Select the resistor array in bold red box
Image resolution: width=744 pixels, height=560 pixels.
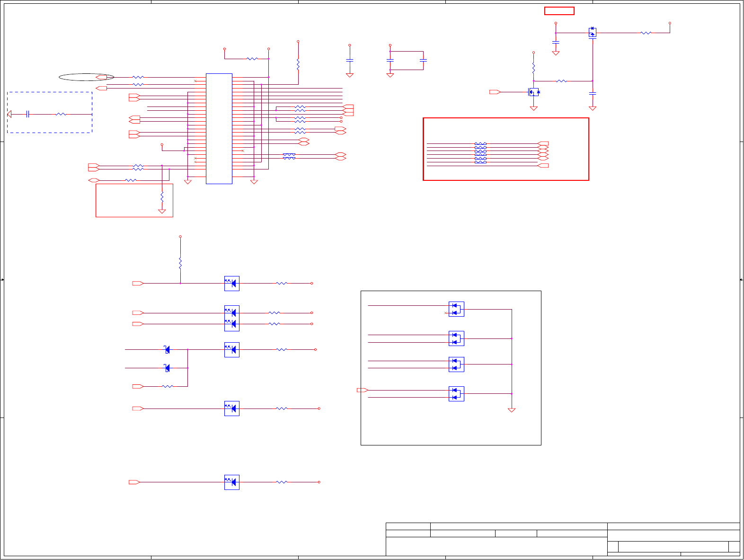tap(480, 153)
